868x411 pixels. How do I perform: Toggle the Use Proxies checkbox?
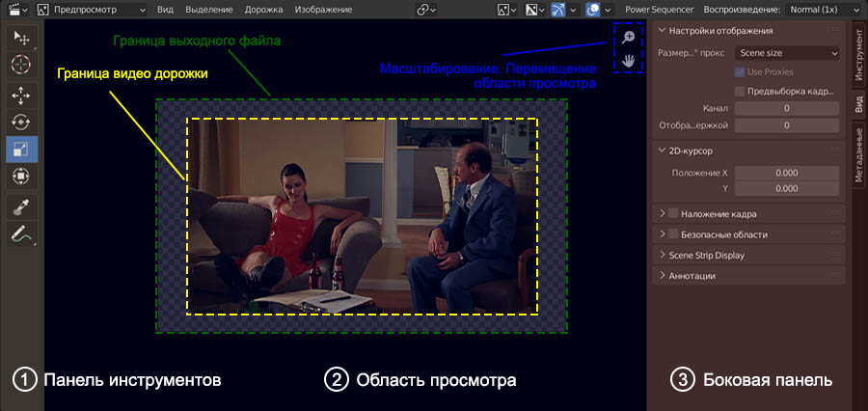pyautogui.click(x=739, y=72)
